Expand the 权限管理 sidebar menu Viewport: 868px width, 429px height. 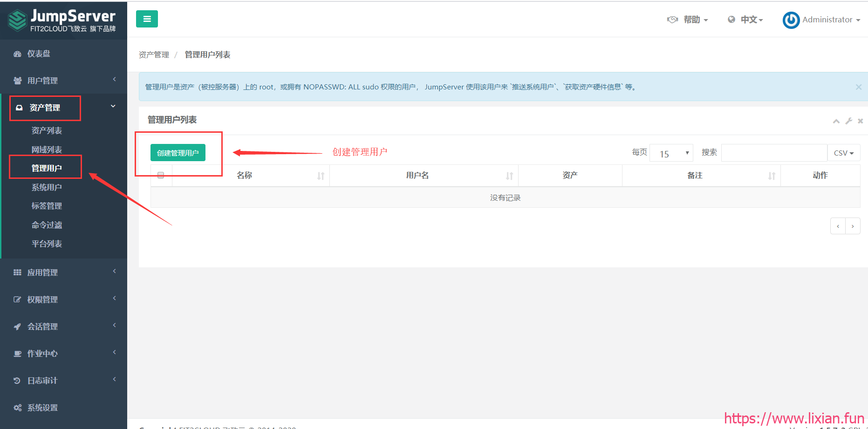click(63, 300)
